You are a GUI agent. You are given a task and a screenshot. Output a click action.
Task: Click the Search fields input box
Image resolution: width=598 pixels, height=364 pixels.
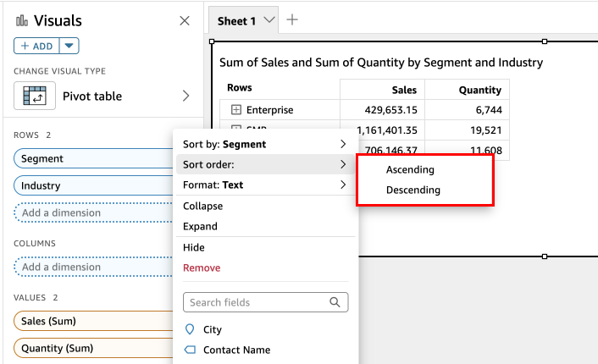(254, 302)
